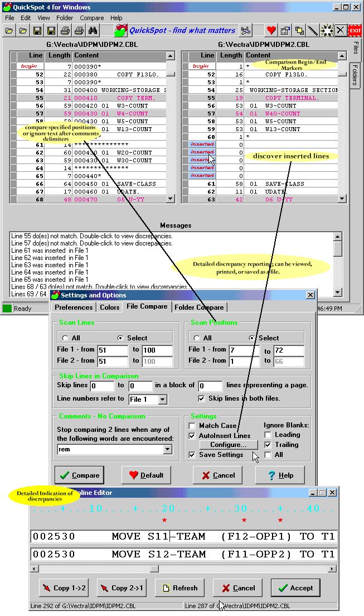Click Inline Editor scroll-left arrow

tap(34, 569)
